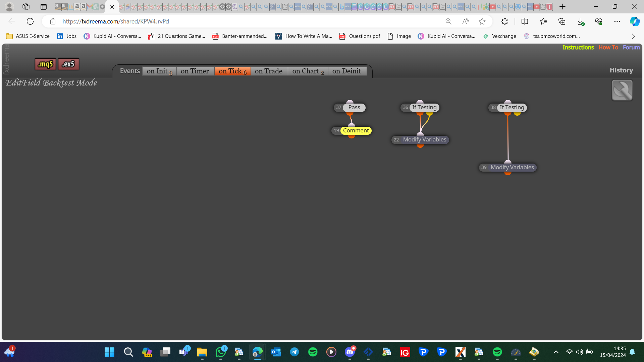Viewport: 644px width, 362px height.
Task: Expand the bookmarks overflow chevron
Action: [633, 36]
